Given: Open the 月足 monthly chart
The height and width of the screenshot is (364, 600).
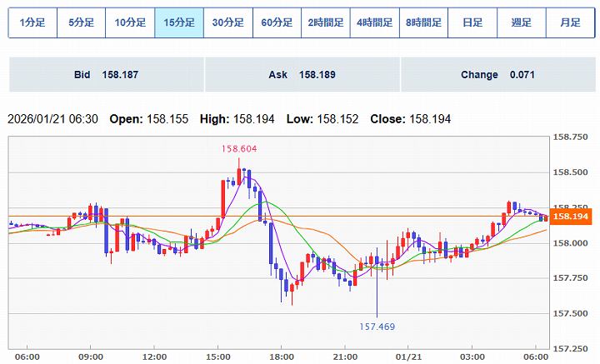Looking at the screenshot, I should (571, 22).
